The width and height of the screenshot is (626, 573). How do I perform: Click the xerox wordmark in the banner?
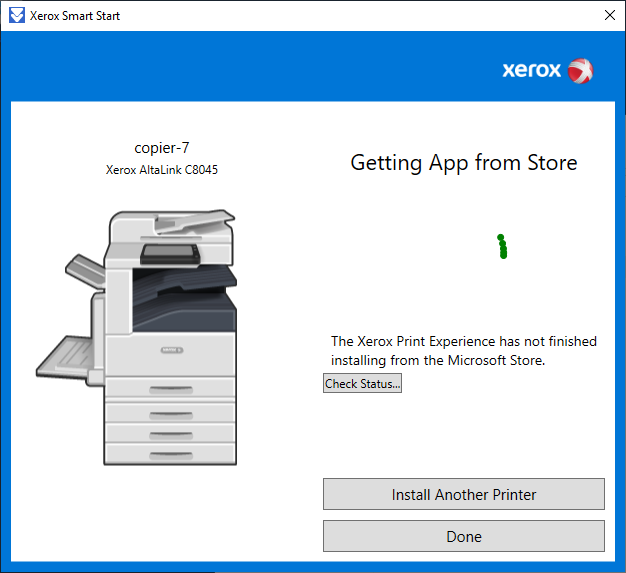(x=531, y=70)
